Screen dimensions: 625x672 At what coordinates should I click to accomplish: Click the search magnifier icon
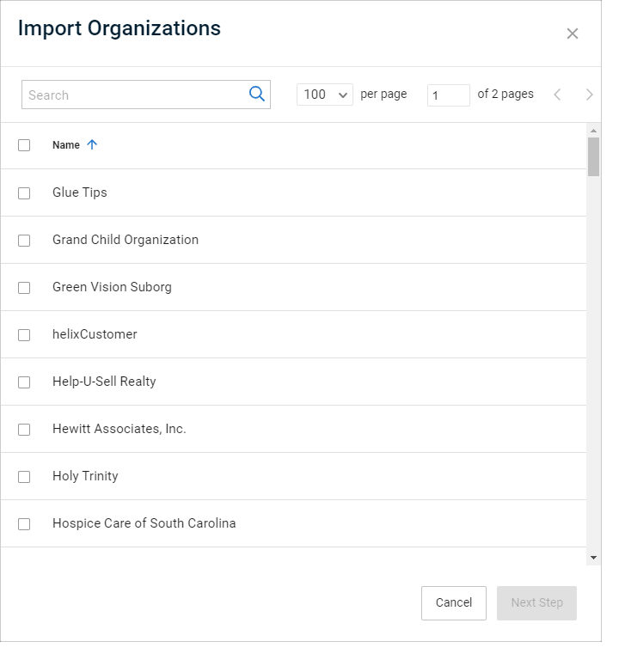(x=257, y=94)
